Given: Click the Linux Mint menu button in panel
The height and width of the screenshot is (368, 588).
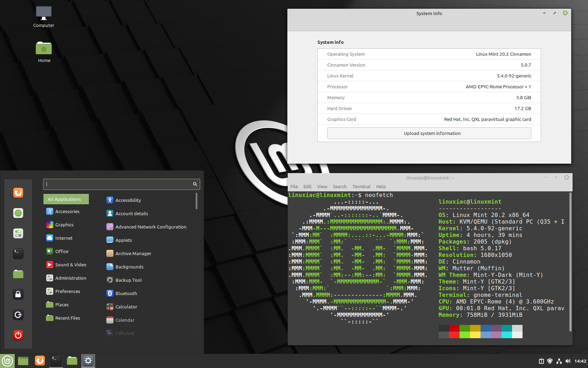Looking at the screenshot, I should point(7,361).
